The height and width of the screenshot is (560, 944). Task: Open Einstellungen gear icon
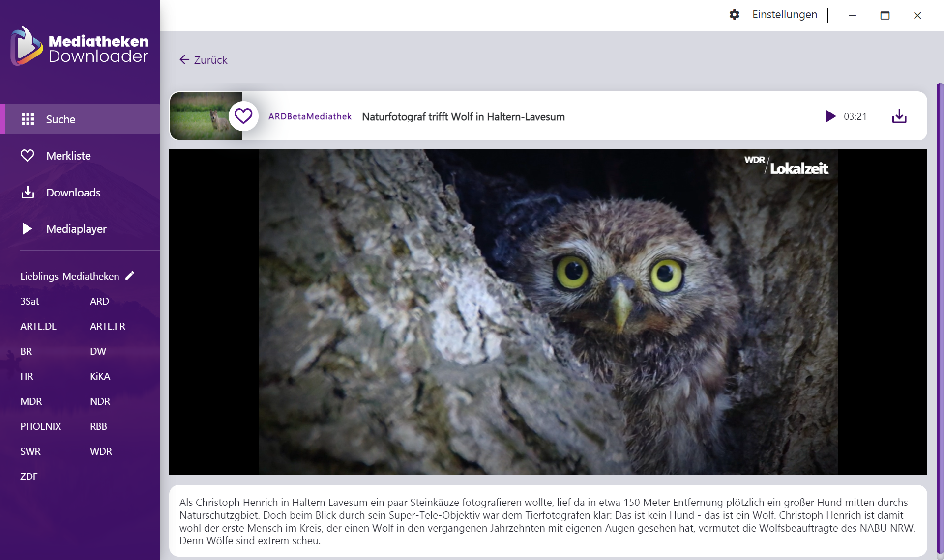coord(735,15)
